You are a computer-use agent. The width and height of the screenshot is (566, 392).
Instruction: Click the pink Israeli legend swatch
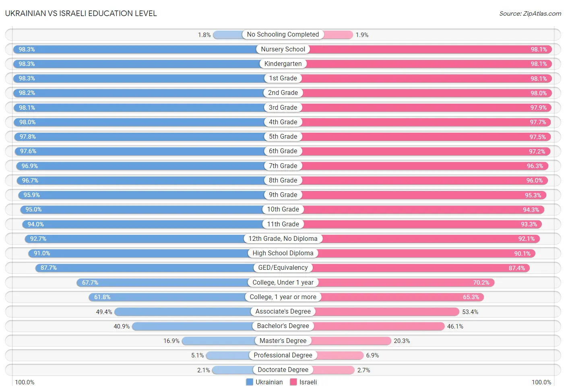click(293, 382)
